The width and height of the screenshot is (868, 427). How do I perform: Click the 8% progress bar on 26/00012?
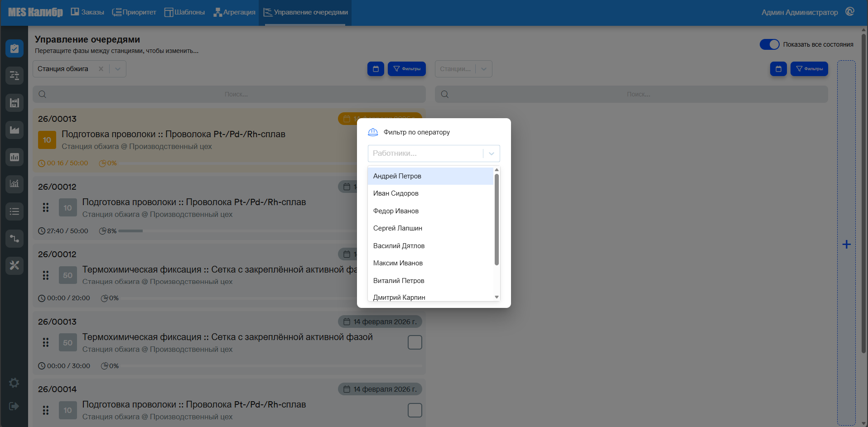point(130,231)
